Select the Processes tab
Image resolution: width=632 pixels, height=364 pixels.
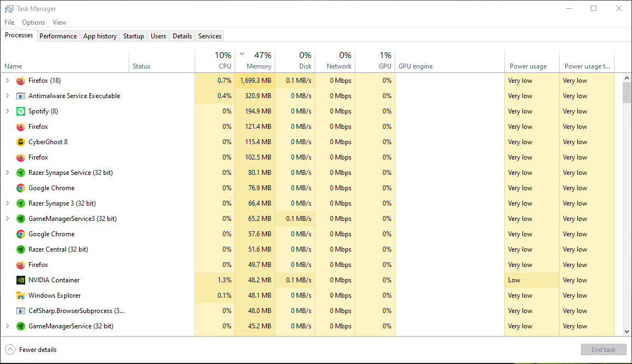(x=19, y=36)
